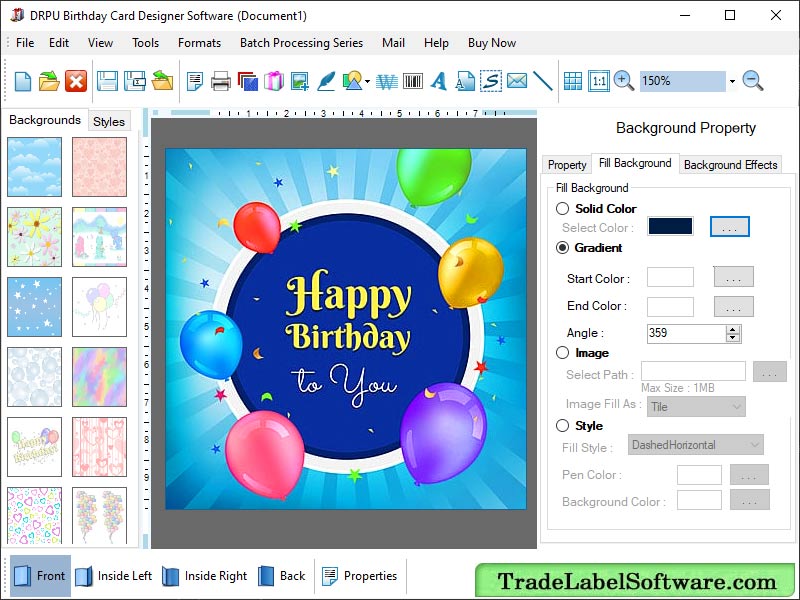Select the line drawing tool
The height and width of the screenshot is (600, 800).
(x=545, y=81)
